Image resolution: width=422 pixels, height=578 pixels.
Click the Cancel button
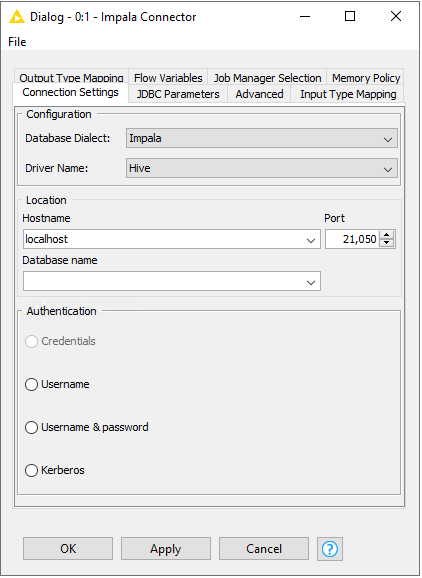pyautogui.click(x=264, y=549)
